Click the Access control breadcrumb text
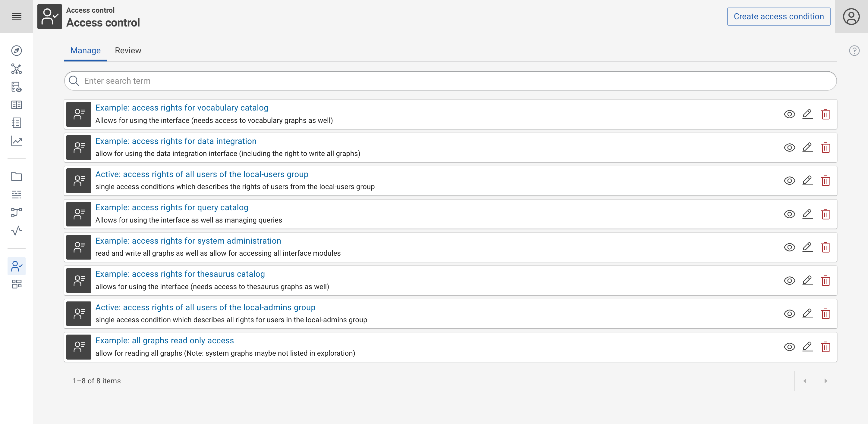868x424 pixels. coord(90,10)
